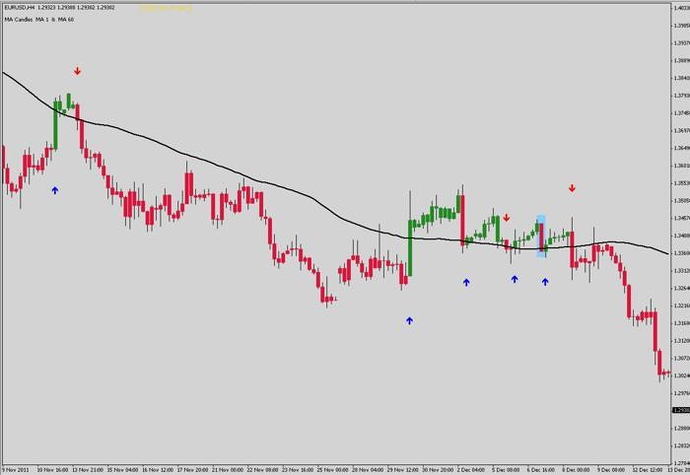
Task: Click the black current price label on price scale
Action: click(681, 410)
